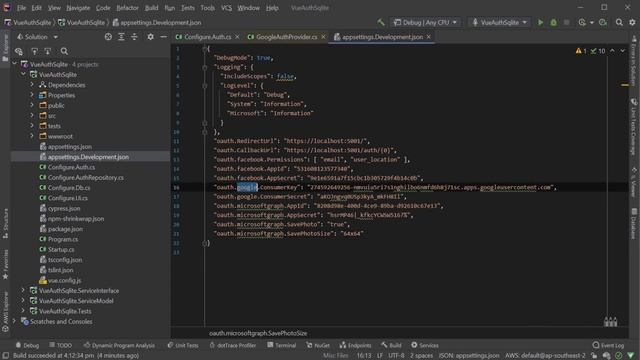640x360 pixels.
Task: Open Services tool window
Action: pyautogui.click(x=425, y=345)
